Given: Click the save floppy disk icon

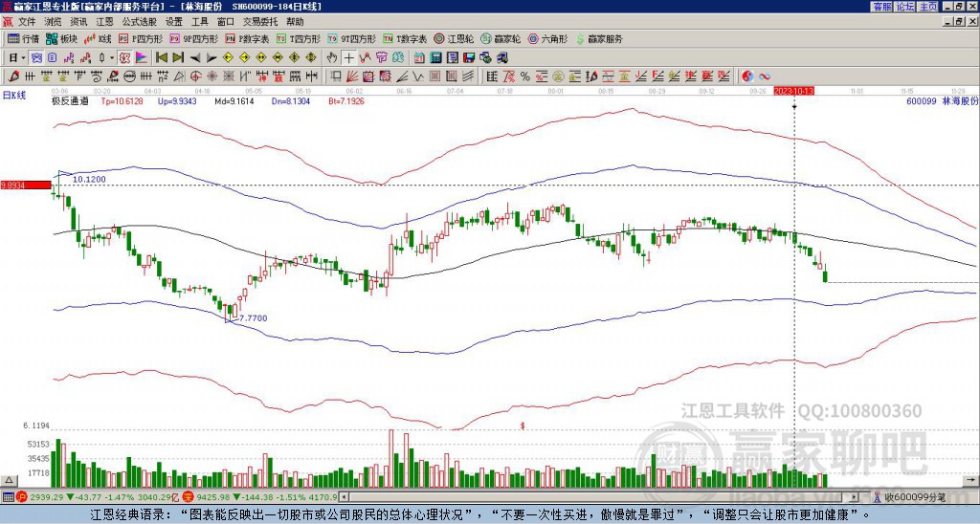Looking at the screenshot, I should click(x=469, y=57).
